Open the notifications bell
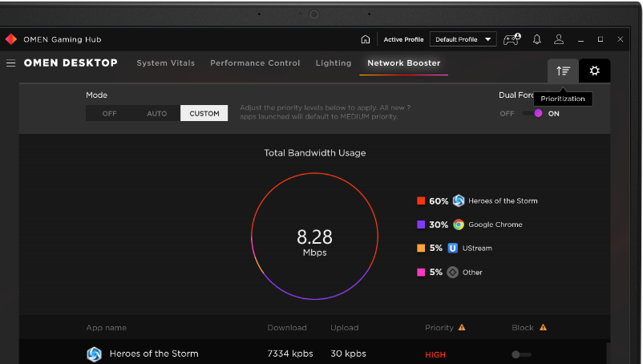643x364 pixels. pyautogui.click(x=537, y=39)
